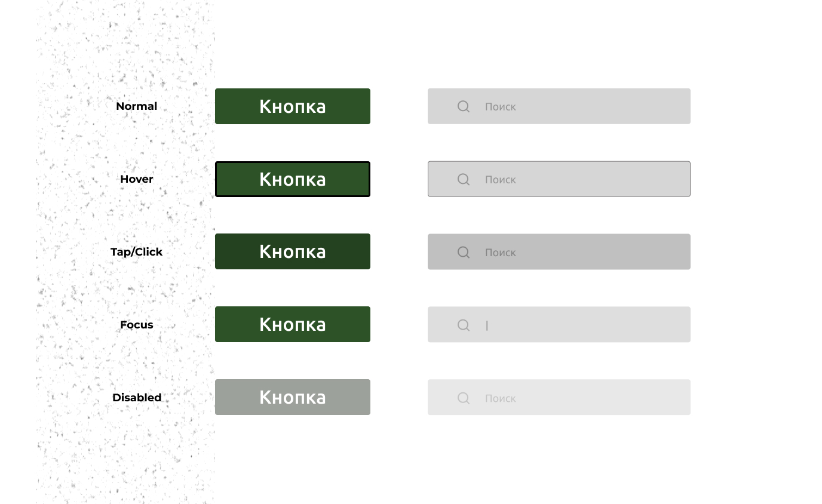Click the gray Disabled Кнопка button

coord(293,397)
